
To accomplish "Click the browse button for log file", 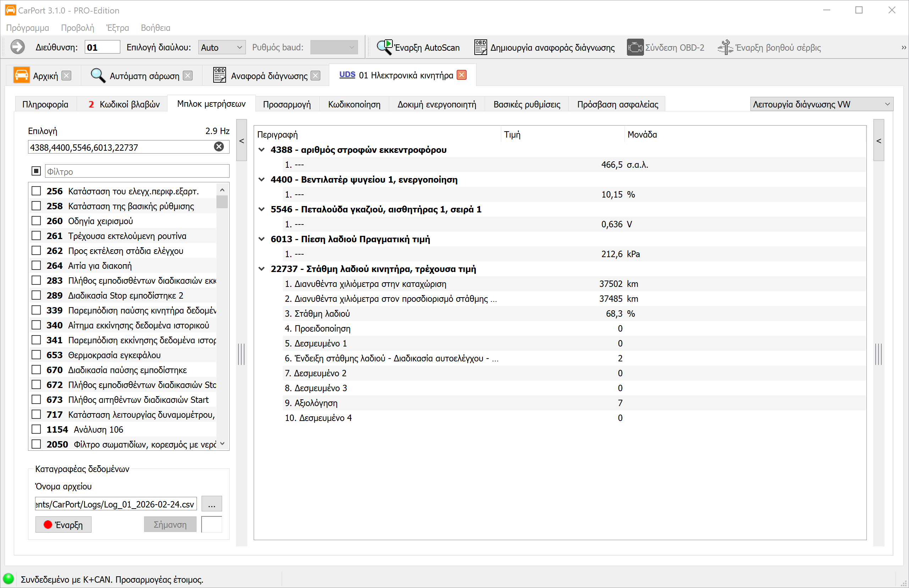I will pyautogui.click(x=211, y=504).
